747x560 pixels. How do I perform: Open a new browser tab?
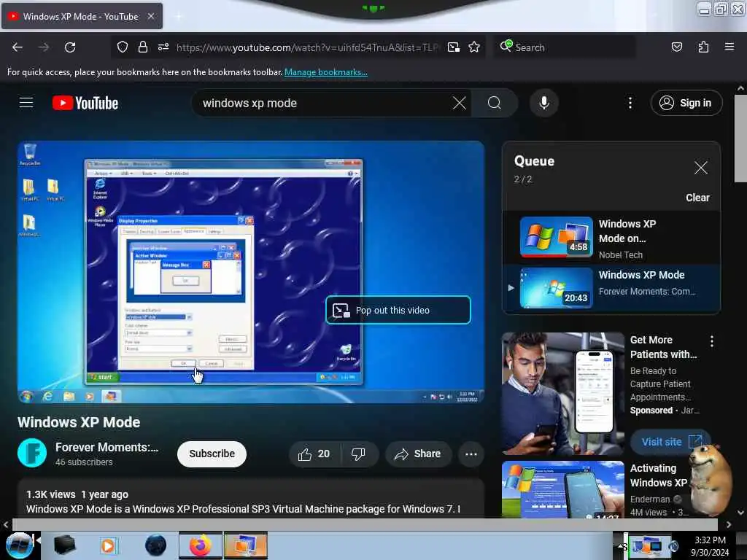tap(178, 17)
